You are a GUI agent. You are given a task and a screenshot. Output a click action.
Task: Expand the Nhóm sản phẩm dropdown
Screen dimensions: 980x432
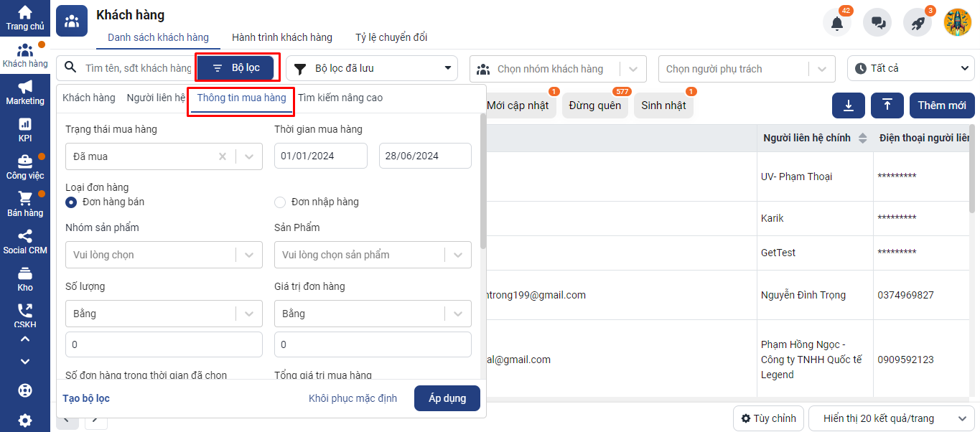pos(248,255)
